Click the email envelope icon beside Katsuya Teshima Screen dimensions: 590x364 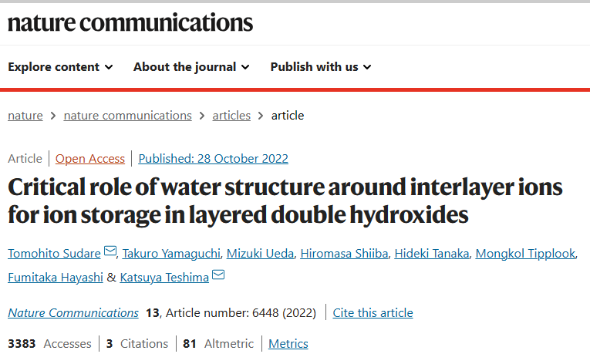(x=218, y=275)
